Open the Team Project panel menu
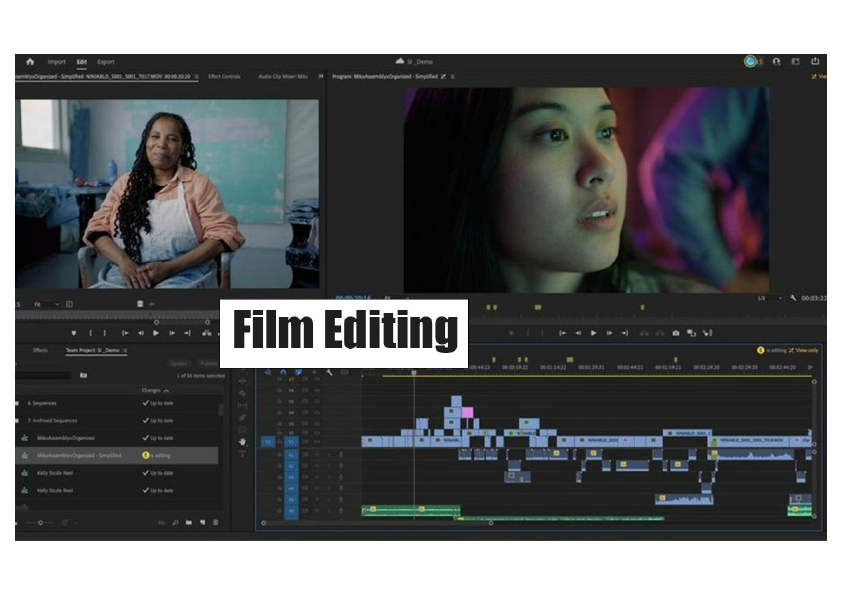The image size is (842, 595). click(x=125, y=350)
